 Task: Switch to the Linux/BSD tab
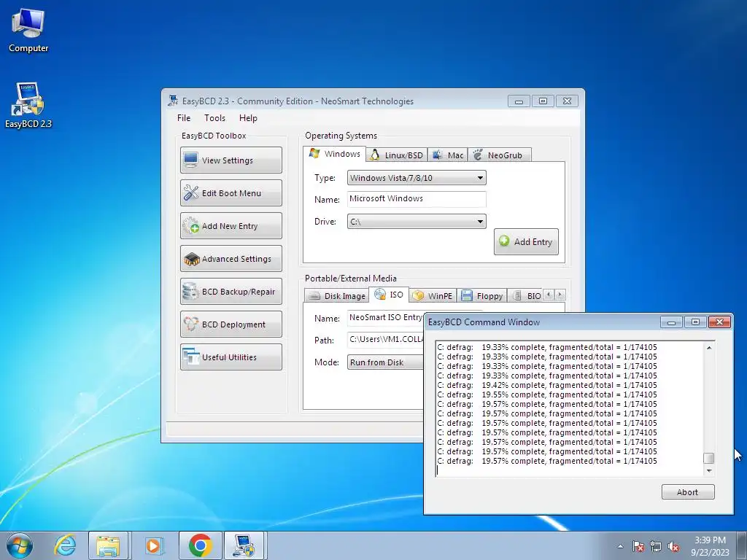click(396, 155)
